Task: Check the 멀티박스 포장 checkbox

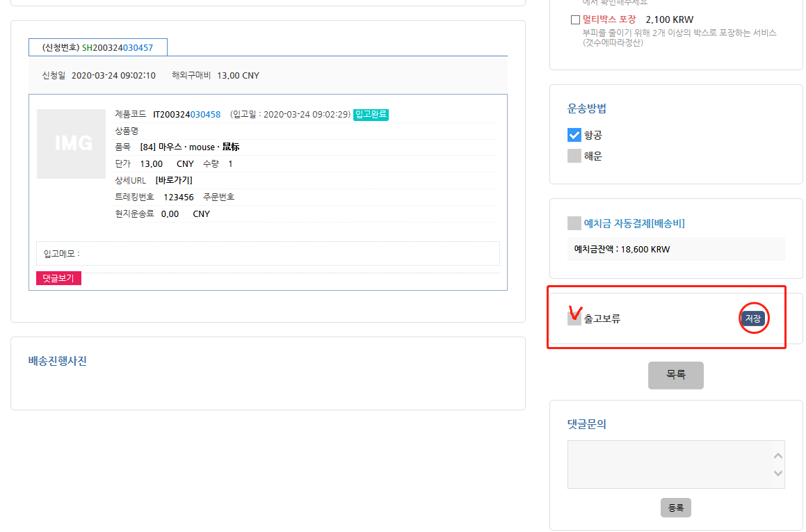Action: (x=575, y=20)
